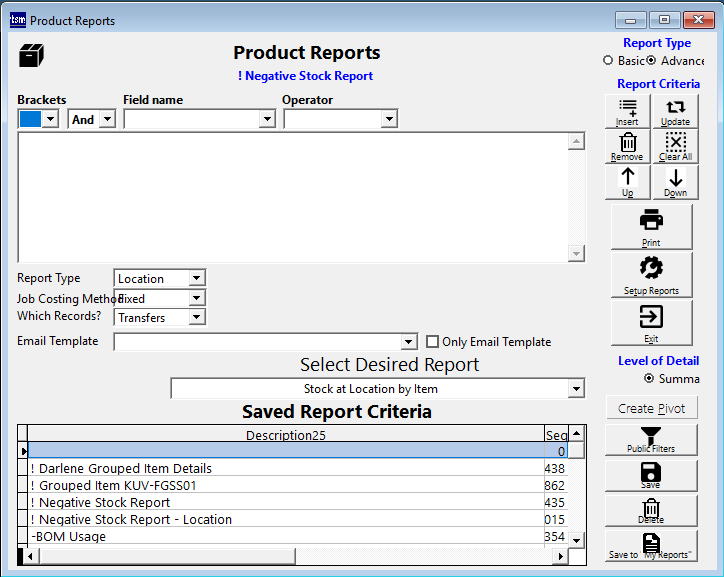Enable the Only Email Template checkbox
This screenshot has width=724, height=577.
433,342
